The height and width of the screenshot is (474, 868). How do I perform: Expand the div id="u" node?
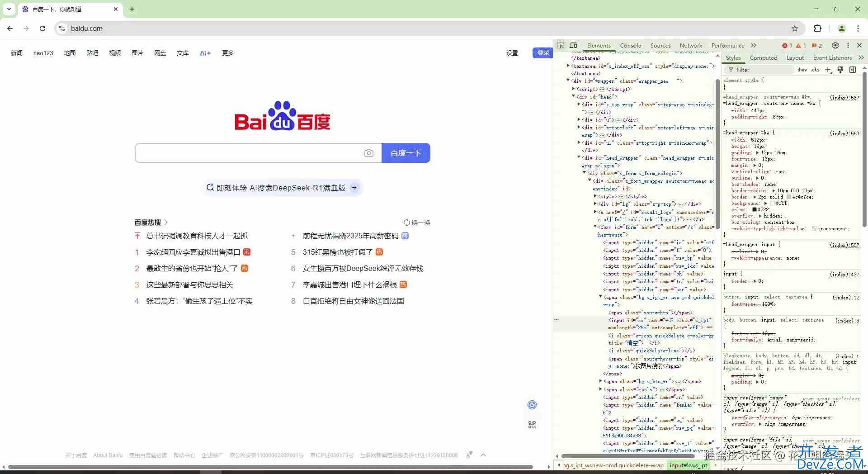(579, 119)
